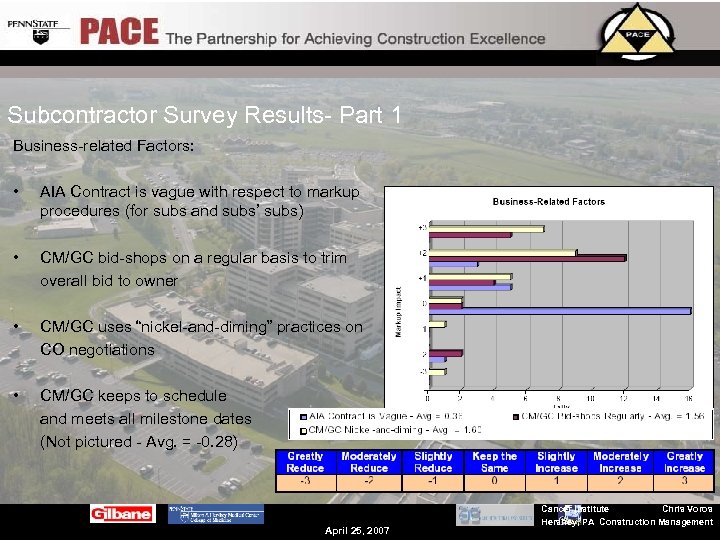720x540 pixels.
Task: Click the '-1' scale value cell
Action: 433,482
